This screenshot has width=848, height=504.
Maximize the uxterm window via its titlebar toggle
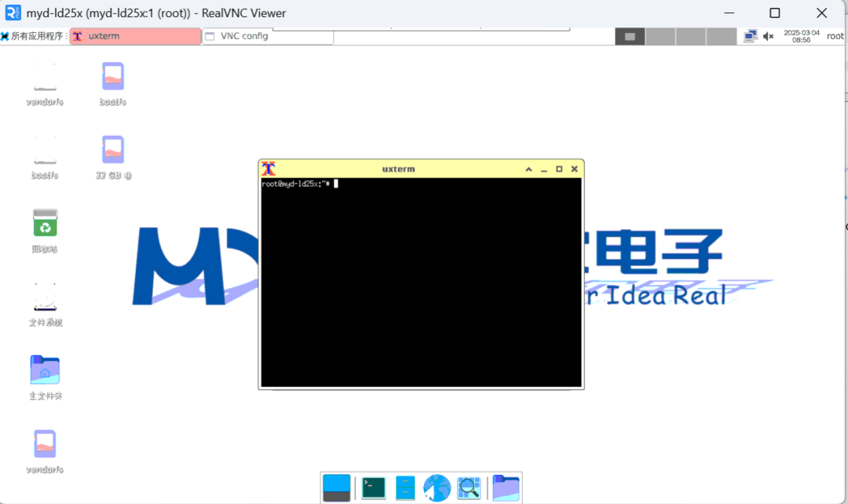[x=558, y=168]
